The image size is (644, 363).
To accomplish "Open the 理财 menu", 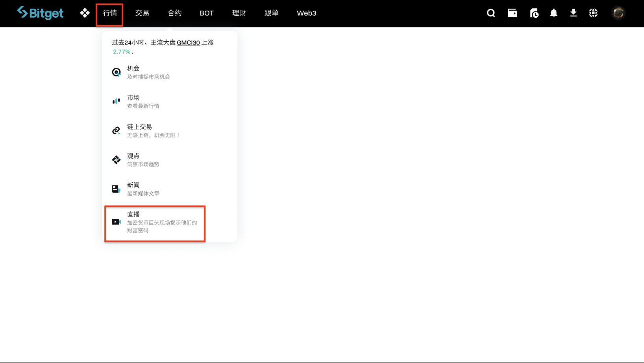I will [239, 13].
